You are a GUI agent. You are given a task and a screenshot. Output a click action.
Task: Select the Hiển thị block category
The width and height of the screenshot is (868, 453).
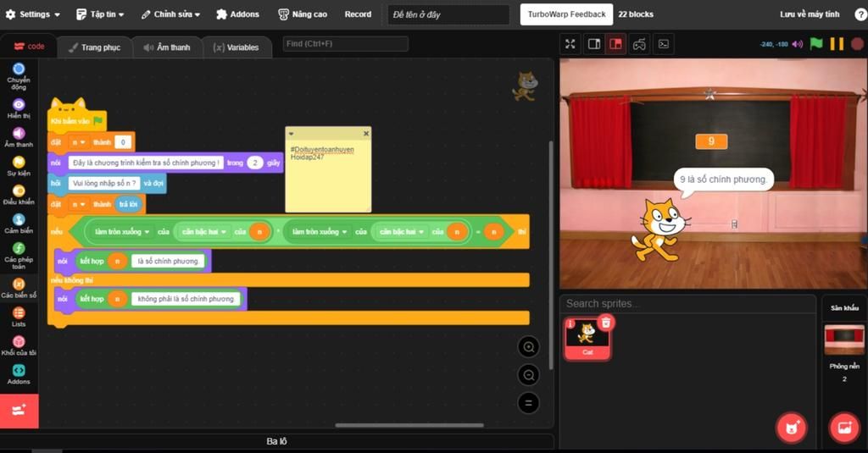(x=19, y=109)
